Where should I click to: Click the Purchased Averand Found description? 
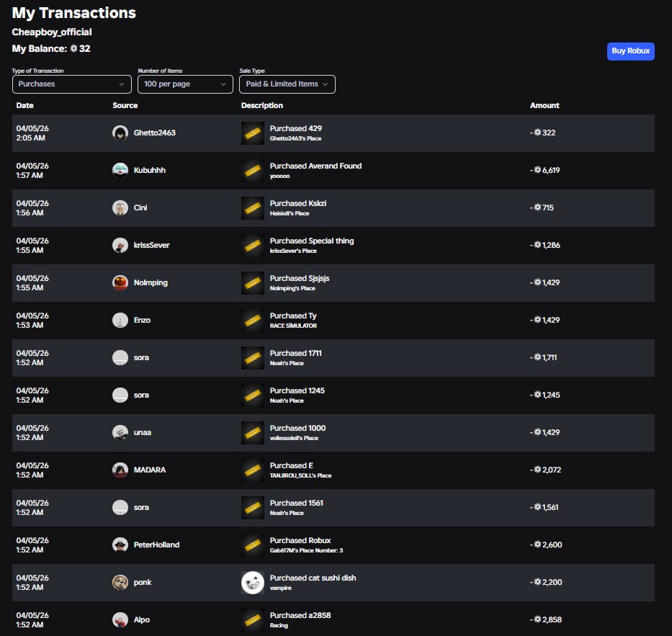click(315, 166)
